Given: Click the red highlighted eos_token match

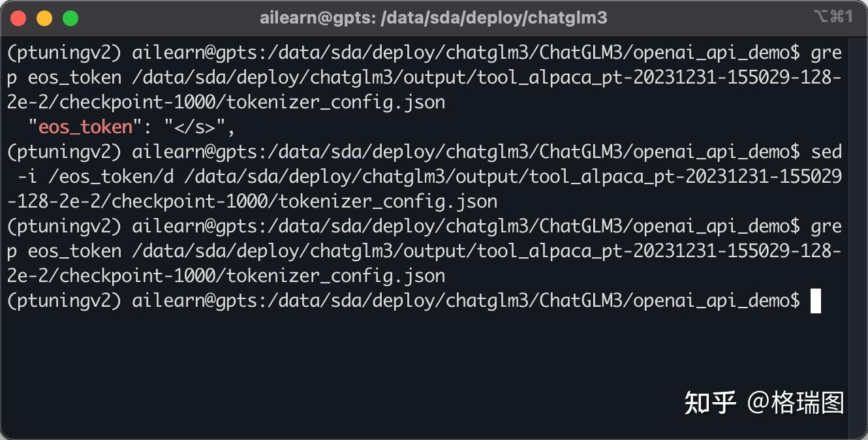Looking at the screenshot, I should coord(85,127).
